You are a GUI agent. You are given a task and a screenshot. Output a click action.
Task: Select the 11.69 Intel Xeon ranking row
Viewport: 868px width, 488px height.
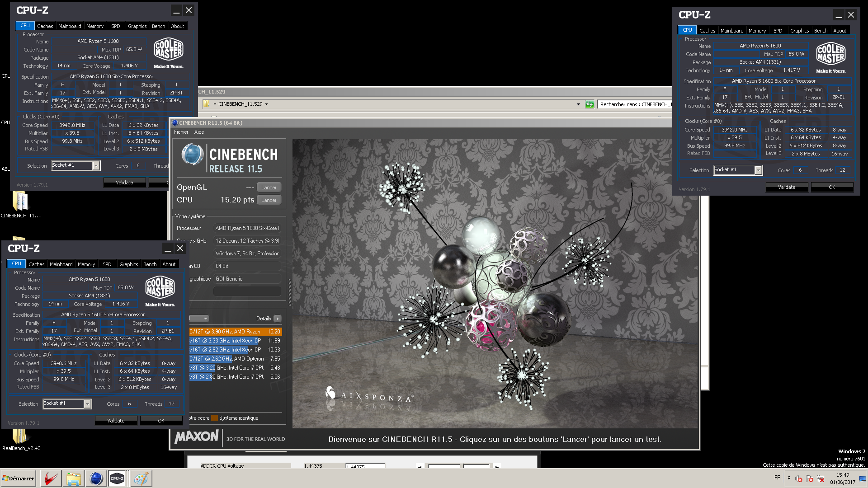pos(235,341)
